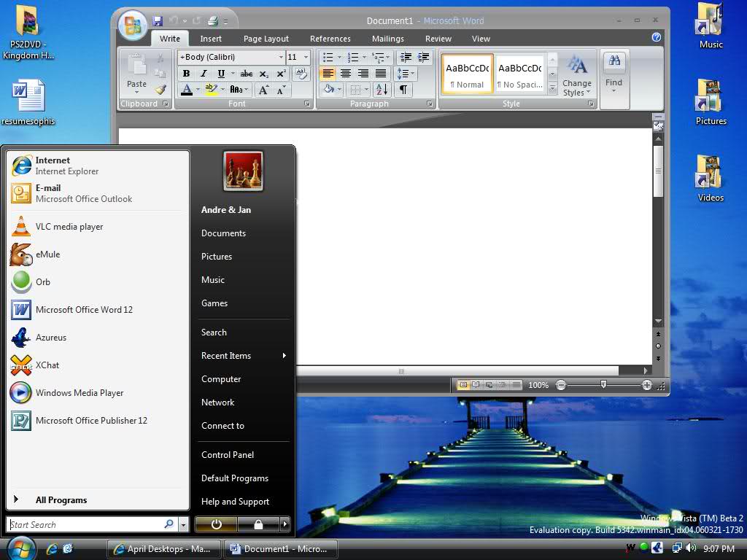Click the Find button
Image resolution: width=747 pixels, height=560 pixels.
click(x=614, y=73)
